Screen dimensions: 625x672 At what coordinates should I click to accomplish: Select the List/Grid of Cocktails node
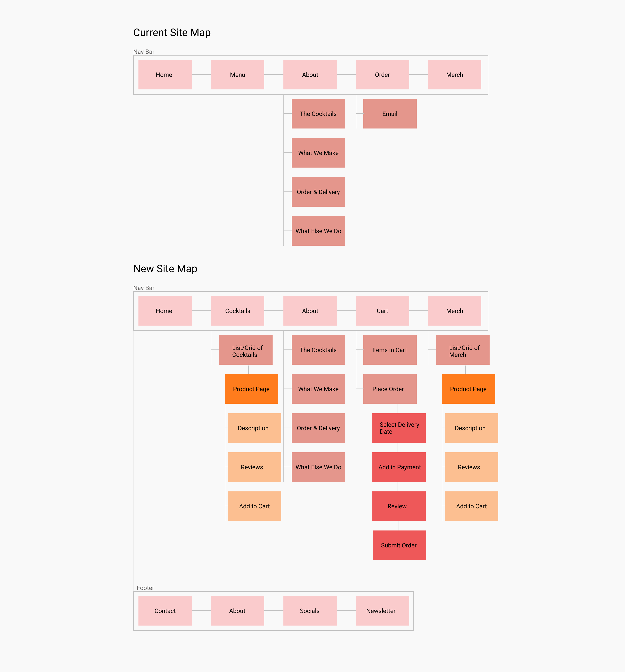245,350
